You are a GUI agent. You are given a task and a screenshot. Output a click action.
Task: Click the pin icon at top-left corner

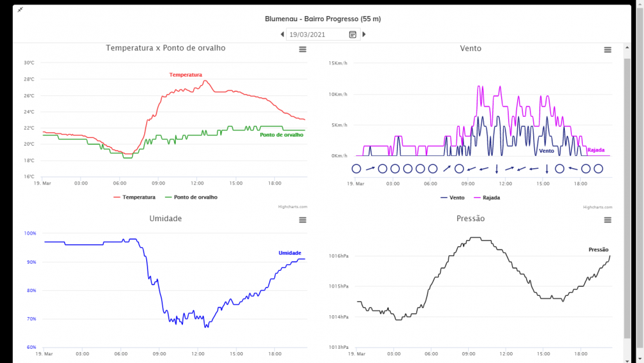click(x=20, y=10)
